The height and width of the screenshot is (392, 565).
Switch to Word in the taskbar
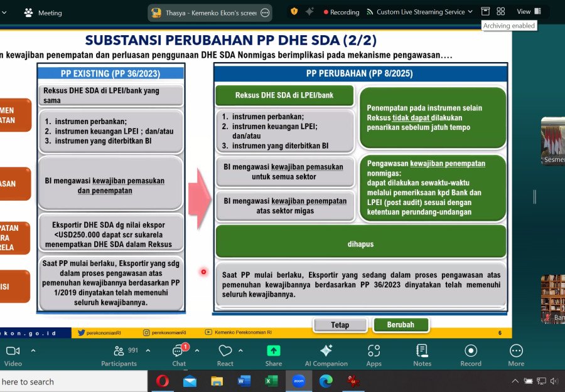[x=244, y=381]
